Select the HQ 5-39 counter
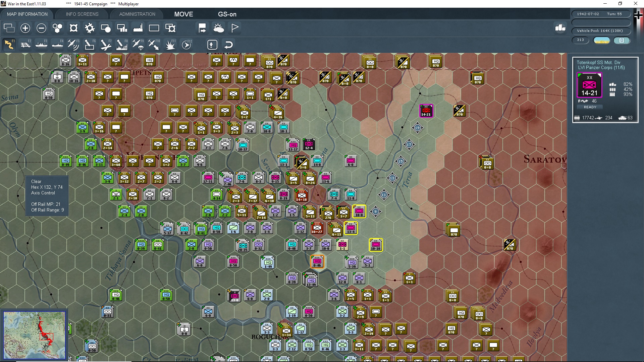 tap(352, 262)
